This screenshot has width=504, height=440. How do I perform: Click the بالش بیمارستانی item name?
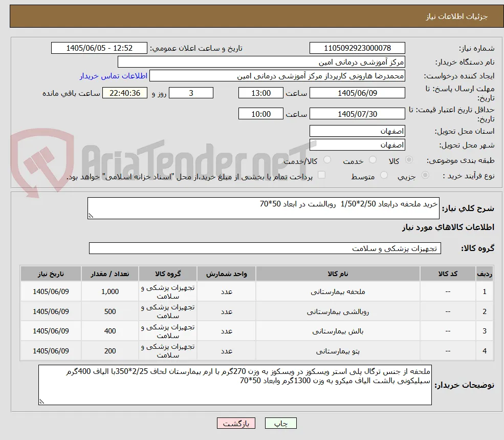tap(338, 331)
